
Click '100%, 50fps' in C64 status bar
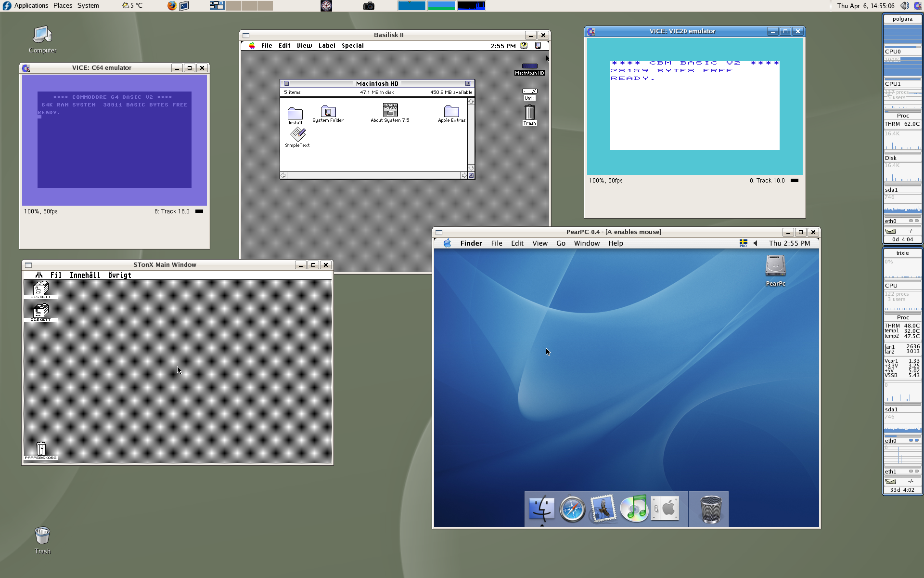point(41,211)
